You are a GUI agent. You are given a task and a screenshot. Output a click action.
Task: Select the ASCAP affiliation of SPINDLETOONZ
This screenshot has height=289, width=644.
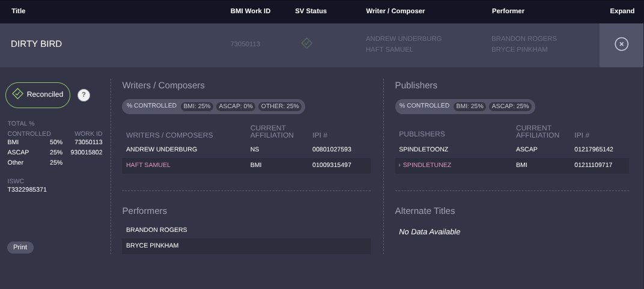pyautogui.click(x=526, y=150)
